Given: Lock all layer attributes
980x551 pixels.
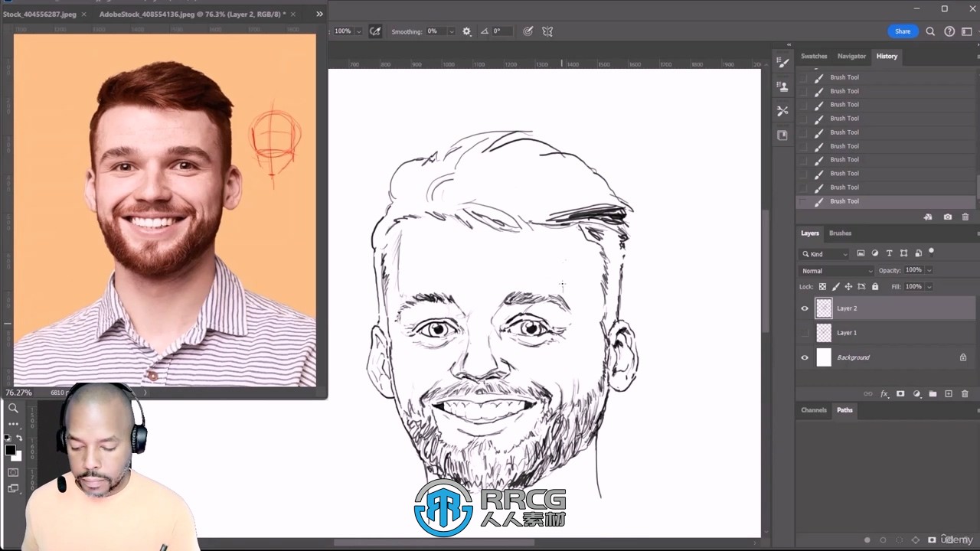Looking at the screenshot, I should pos(875,287).
